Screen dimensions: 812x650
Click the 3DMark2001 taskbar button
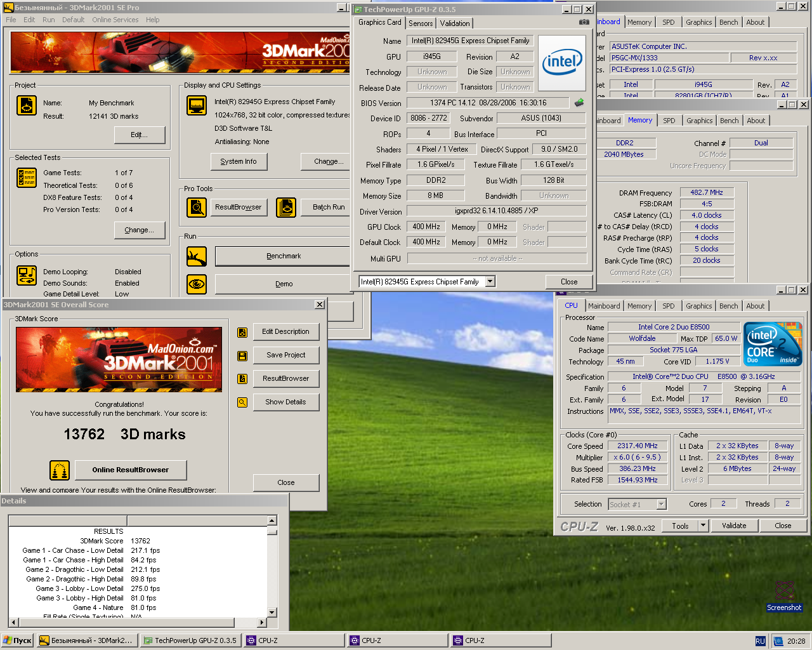[x=87, y=641]
